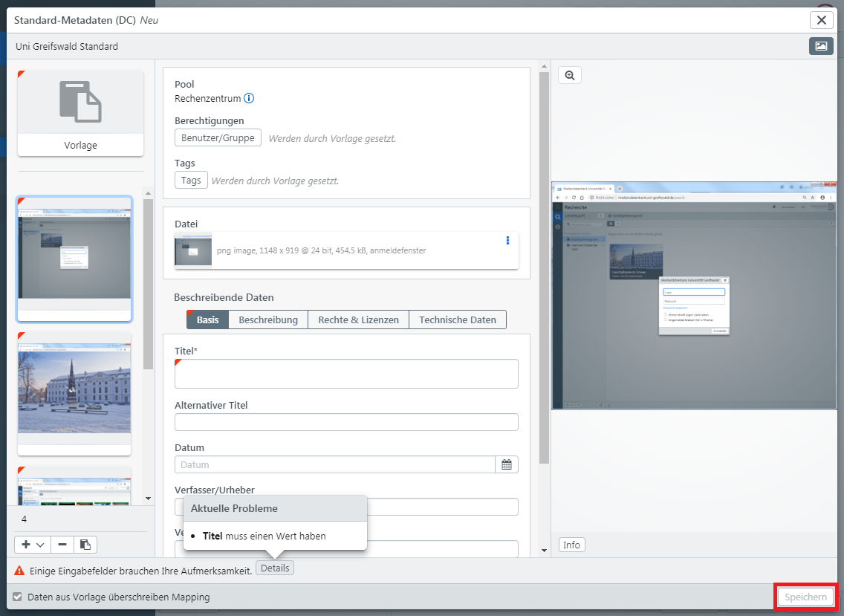Open the Rechte & Lizenzen tab
The image size is (844, 616).
coord(358,320)
